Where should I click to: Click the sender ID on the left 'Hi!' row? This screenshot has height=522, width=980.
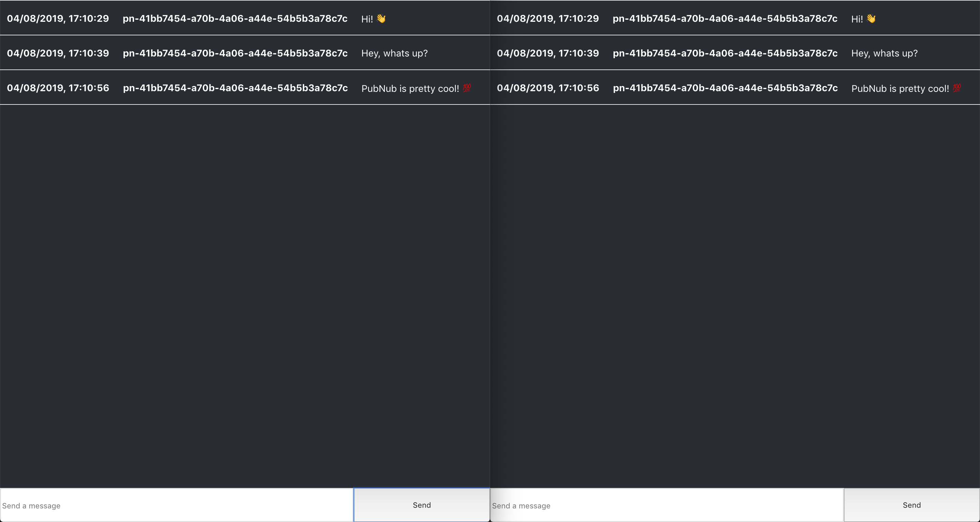[235, 19]
